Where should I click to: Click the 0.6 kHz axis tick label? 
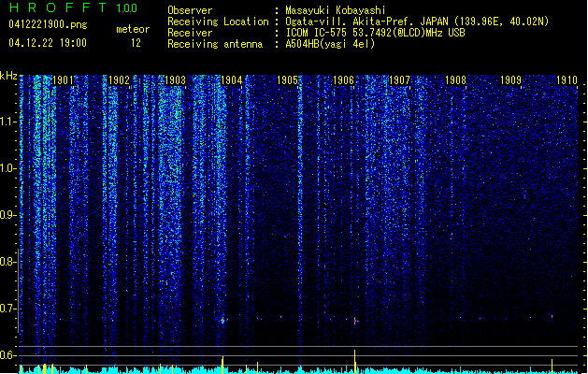[x=7, y=355]
